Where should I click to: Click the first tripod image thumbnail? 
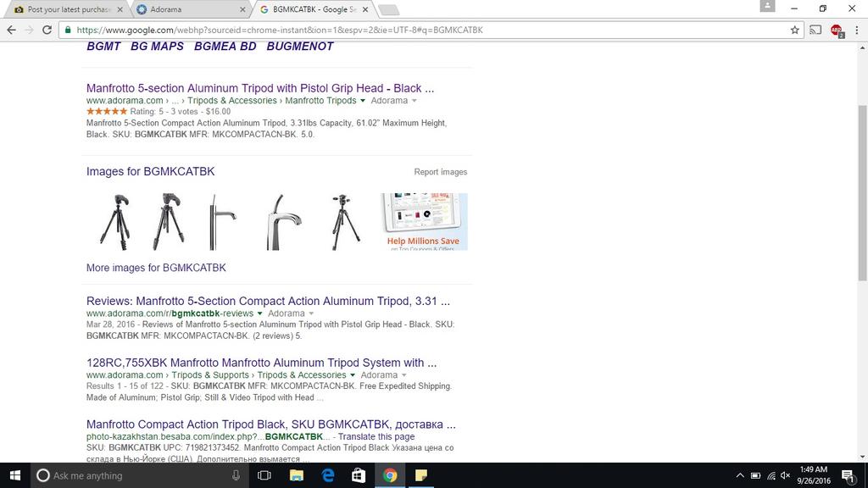(114, 221)
